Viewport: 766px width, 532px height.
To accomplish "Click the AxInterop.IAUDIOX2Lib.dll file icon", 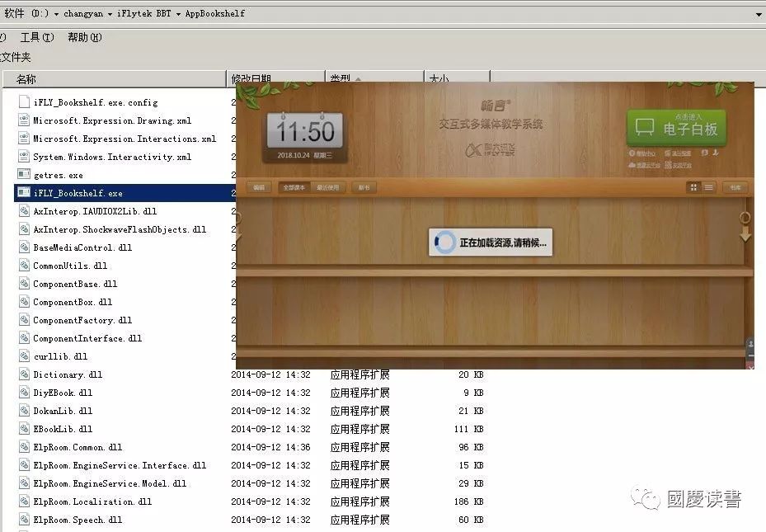I will (x=24, y=210).
